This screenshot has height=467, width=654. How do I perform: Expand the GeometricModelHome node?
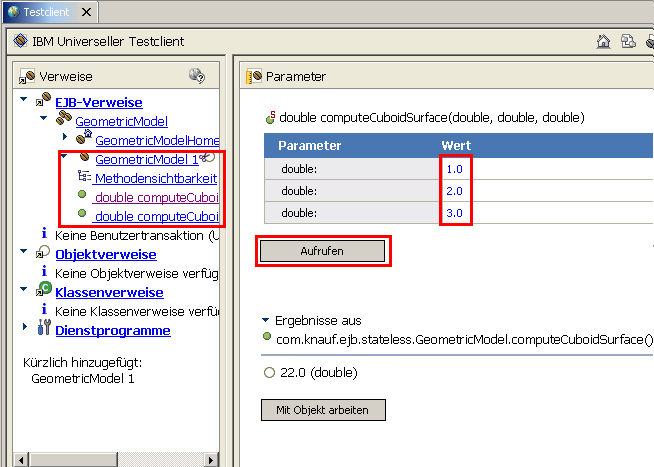(x=66, y=137)
